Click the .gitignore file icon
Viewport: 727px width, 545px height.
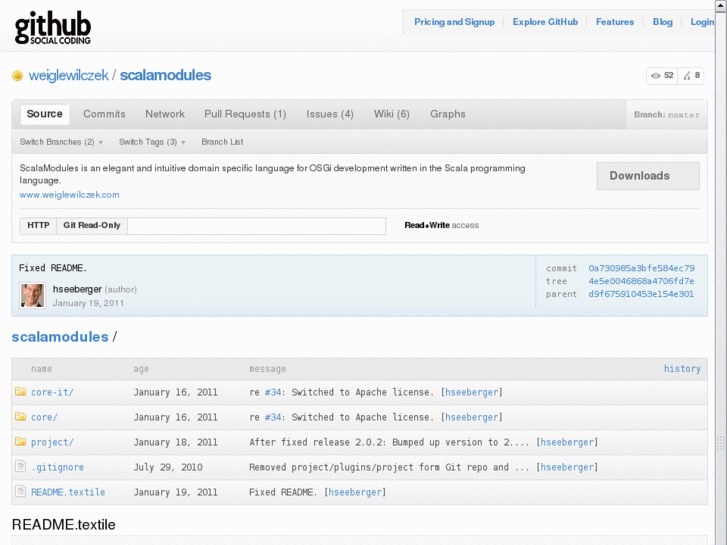[x=20, y=466]
